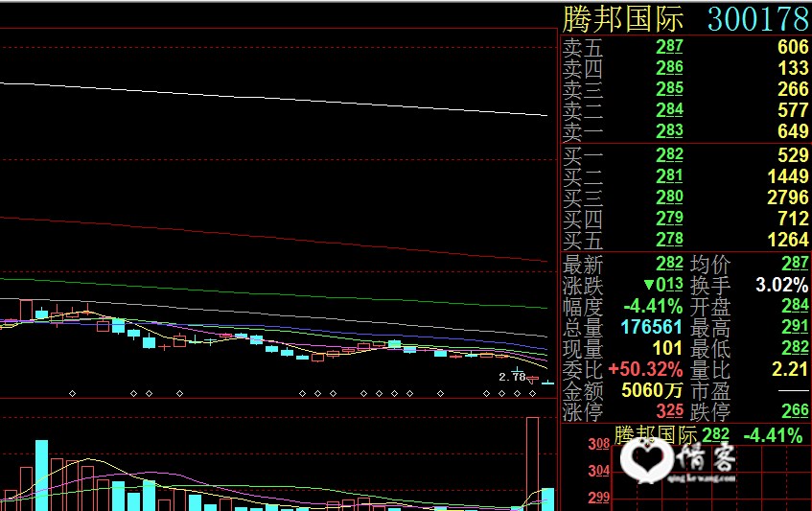The width and height of the screenshot is (812, 511).
Task: Click the white long-term moving average line on the chart
Action: tap(273, 99)
